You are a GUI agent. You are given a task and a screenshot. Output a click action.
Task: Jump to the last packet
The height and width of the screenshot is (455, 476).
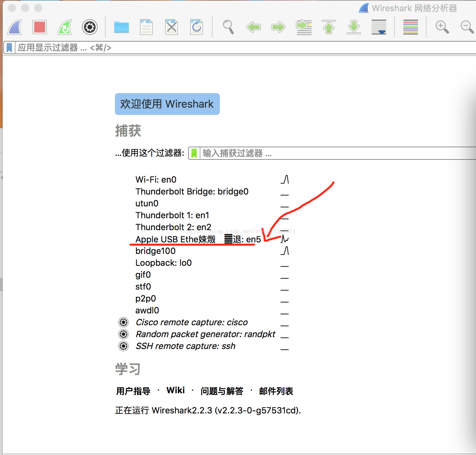click(x=354, y=27)
